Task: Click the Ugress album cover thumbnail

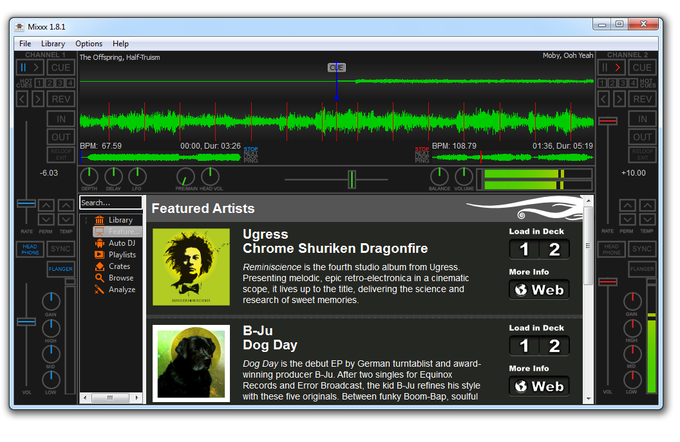Action: [x=191, y=267]
